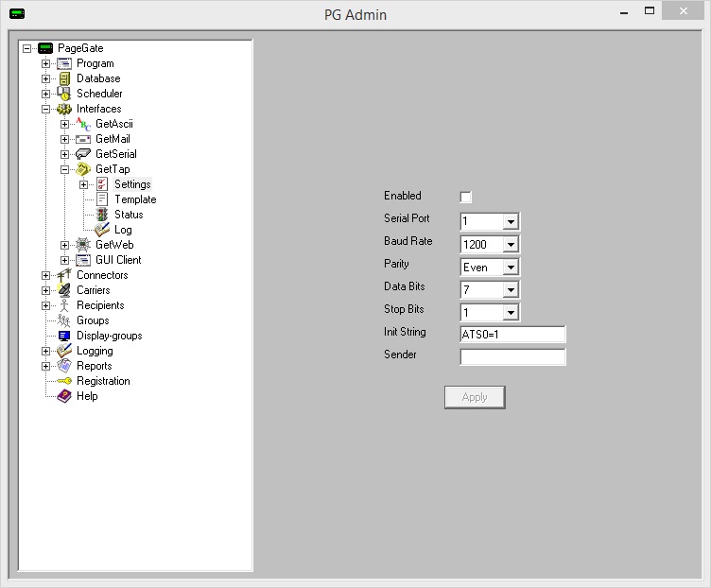Click the Logging book icon

click(64, 351)
